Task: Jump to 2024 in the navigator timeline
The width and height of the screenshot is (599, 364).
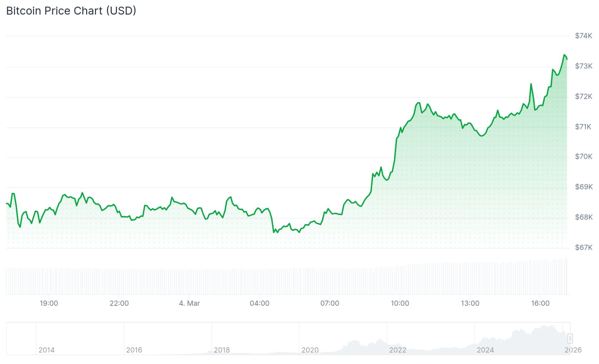Action: point(485,350)
